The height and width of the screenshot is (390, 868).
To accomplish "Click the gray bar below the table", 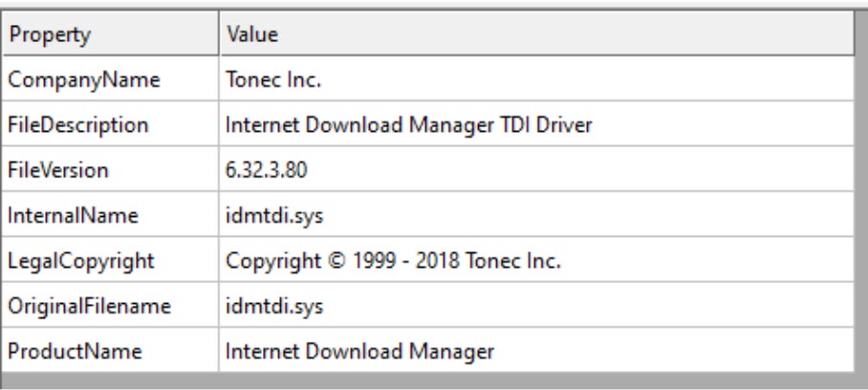I will 430,381.
